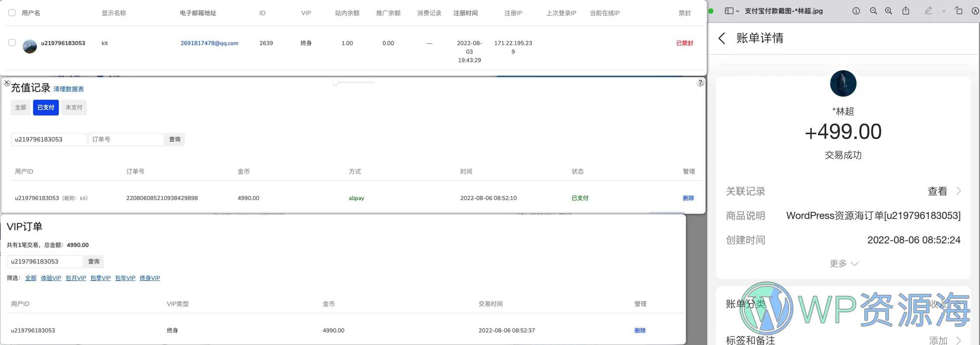Screen dimensions: 980x345
Task: Click 清理数据表 link
Action: (69, 89)
